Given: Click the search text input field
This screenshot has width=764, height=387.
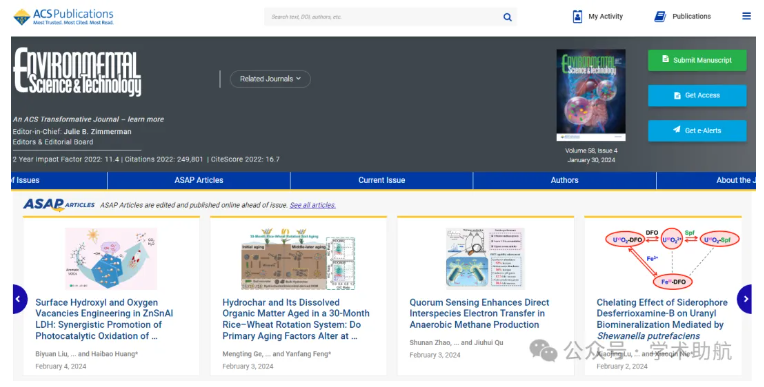Looking at the screenshot, I should pyautogui.click(x=382, y=17).
